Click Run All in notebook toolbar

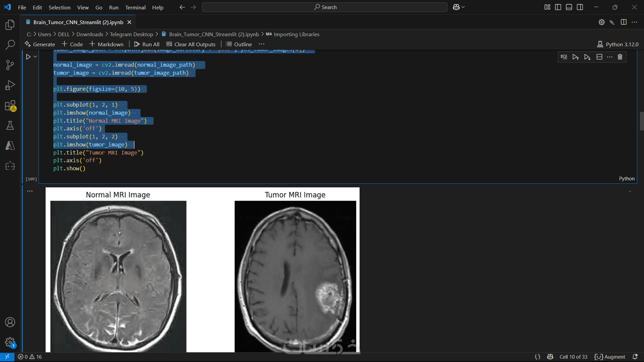tap(147, 44)
